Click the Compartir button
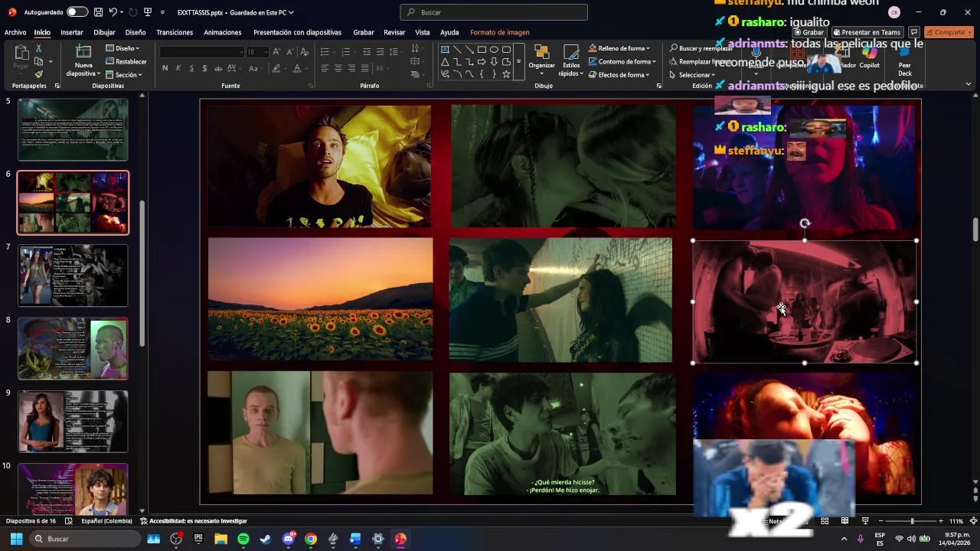Viewport: 980px width, 551px height. [x=949, y=32]
